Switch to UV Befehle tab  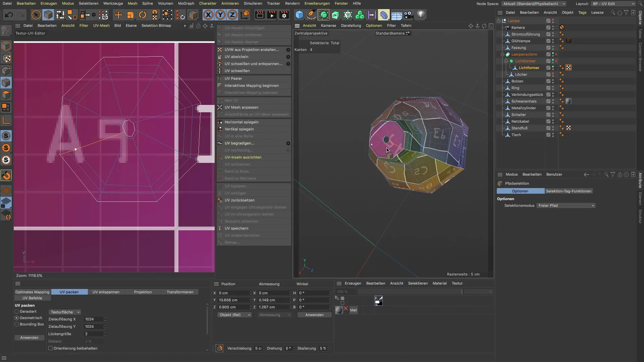click(x=32, y=298)
